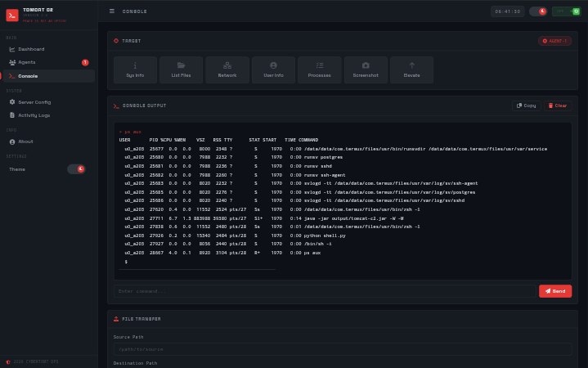Click the '/bin/sh -i' process row
Viewport: 588px width, 368px height.
(228, 244)
